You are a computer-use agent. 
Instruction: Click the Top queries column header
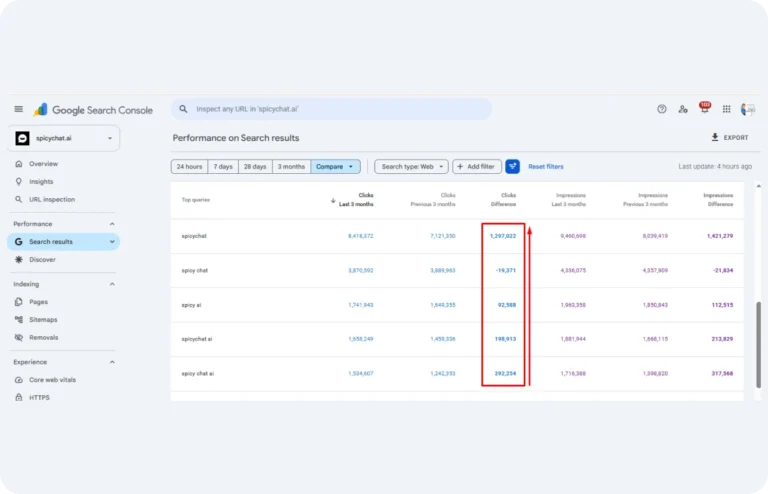[x=196, y=200]
